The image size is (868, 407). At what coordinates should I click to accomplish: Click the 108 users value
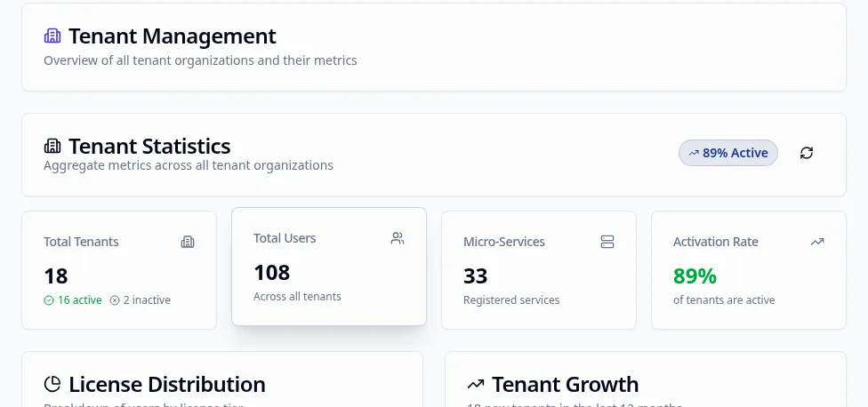pyautogui.click(x=272, y=272)
